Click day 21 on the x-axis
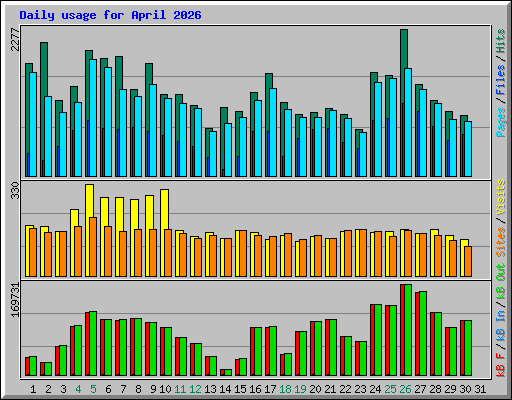Screen dimensions: 512x400 tap(330, 389)
